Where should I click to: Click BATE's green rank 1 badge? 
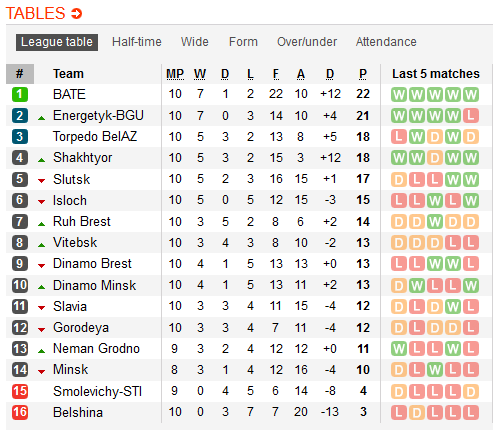click(x=20, y=95)
